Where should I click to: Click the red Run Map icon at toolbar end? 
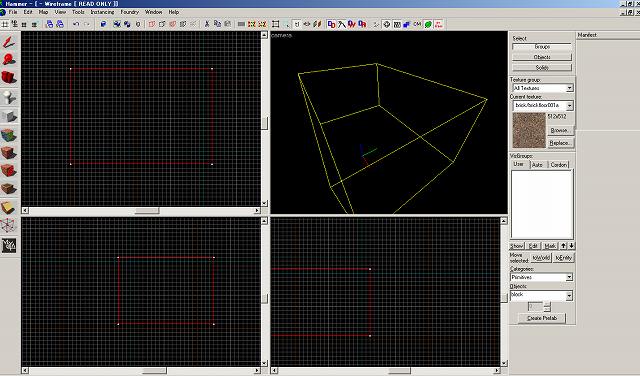pyautogui.click(x=439, y=24)
